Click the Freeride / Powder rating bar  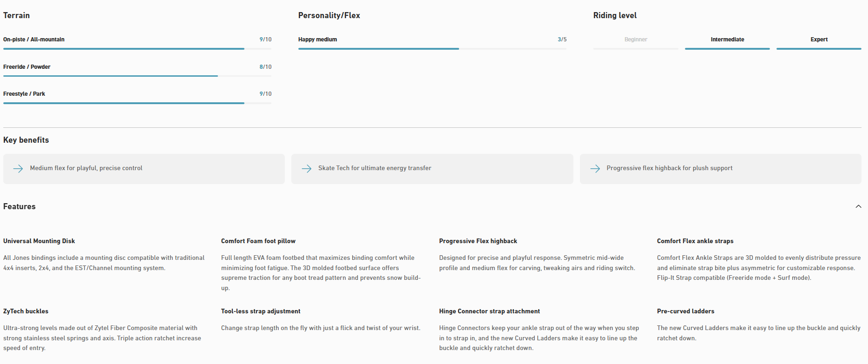click(137, 76)
